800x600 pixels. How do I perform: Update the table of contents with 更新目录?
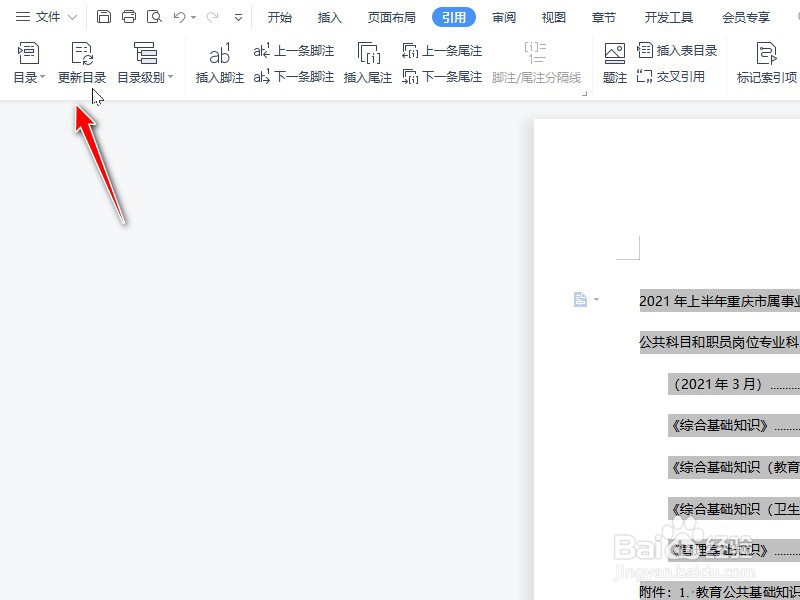coord(81,65)
